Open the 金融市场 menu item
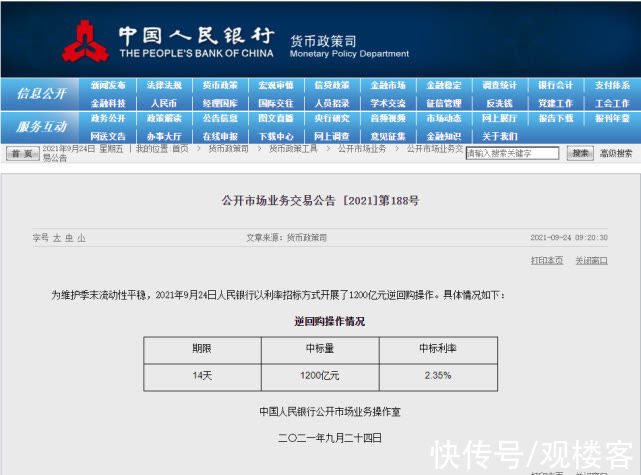Screen dimensions: 641x475 (x=388, y=85)
